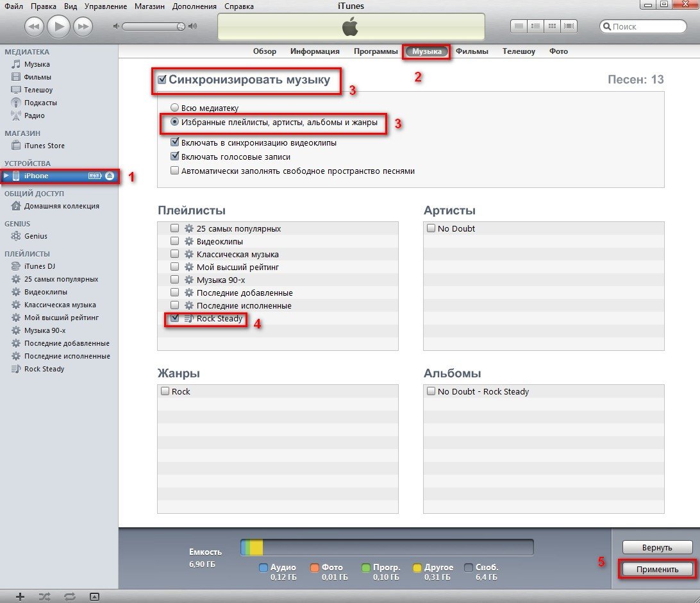This screenshot has height=603, width=700.
Task: Switch to the Фото tab
Action: pyautogui.click(x=558, y=51)
